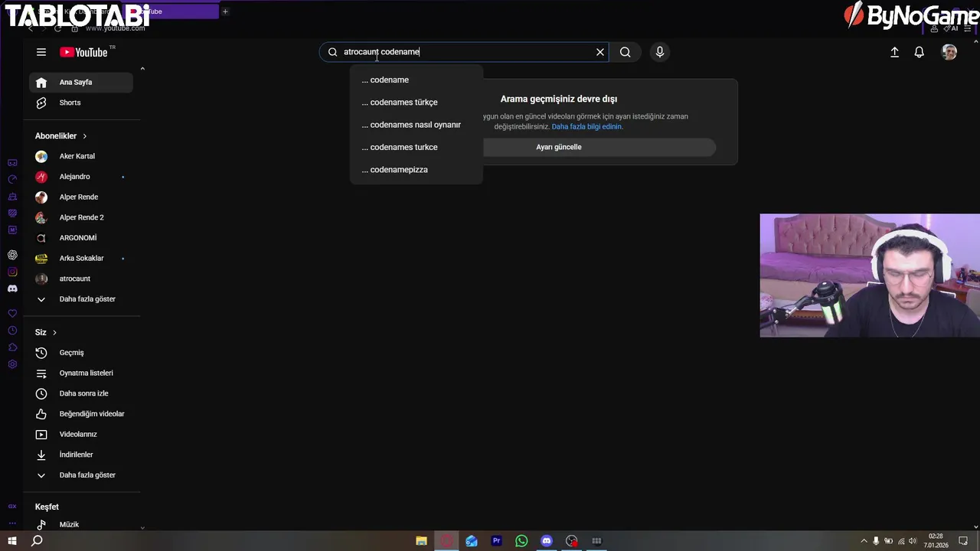Open Instagram in Opera sidebar

[x=12, y=272]
